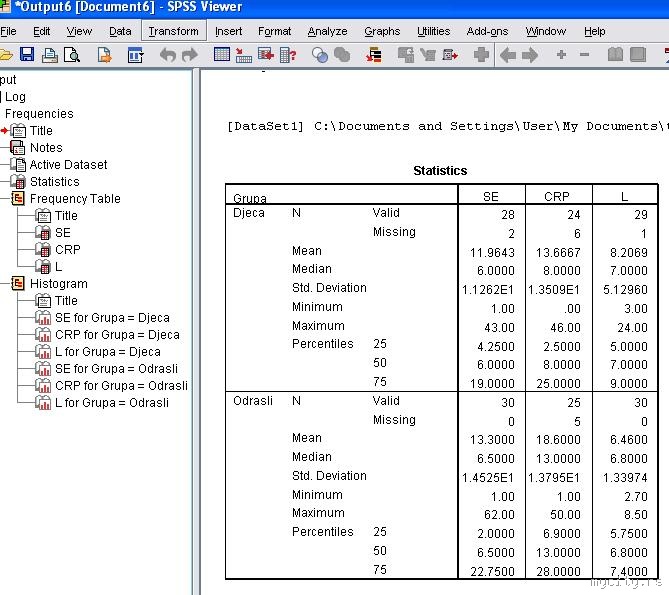Viewport: 669px width, 595px height.
Task: Select Notes in the outline
Action: 46,148
